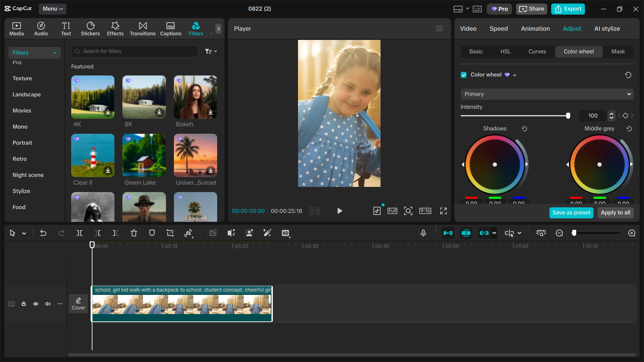Toggle the Color wheel checkbox off
Screen dimensions: 644x362
tap(463, 75)
